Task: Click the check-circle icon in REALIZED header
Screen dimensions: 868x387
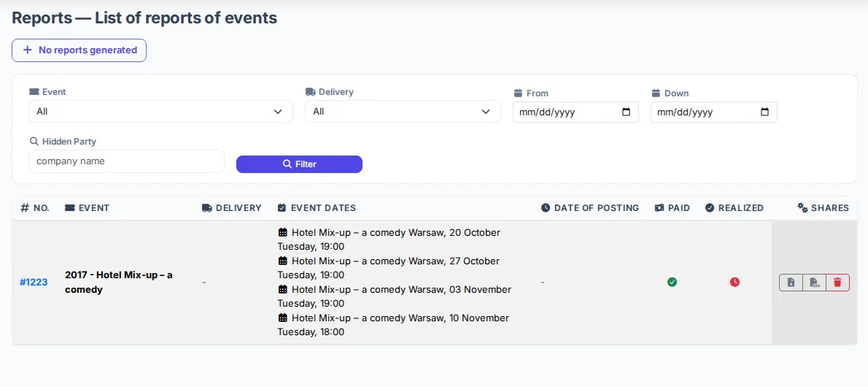Action: (710, 208)
